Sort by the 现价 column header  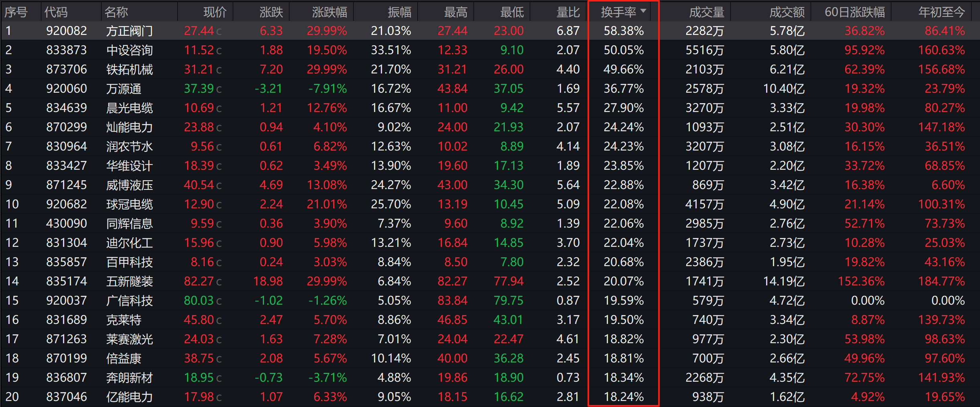coord(215,12)
